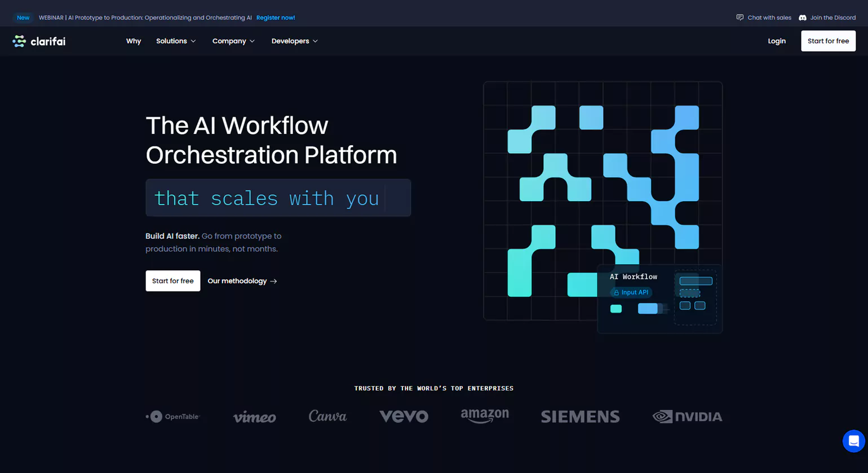This screenshot has width=868, height=473.
Task: Expand the Solutions dropdown menu
Action: pos(175,41)
